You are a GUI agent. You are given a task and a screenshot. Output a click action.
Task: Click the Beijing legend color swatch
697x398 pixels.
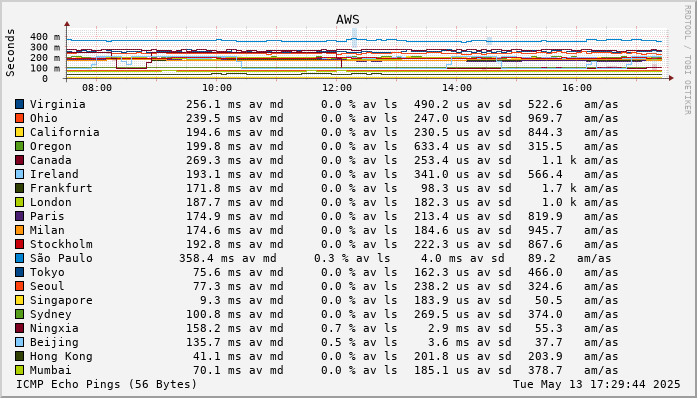coord(20,342)
